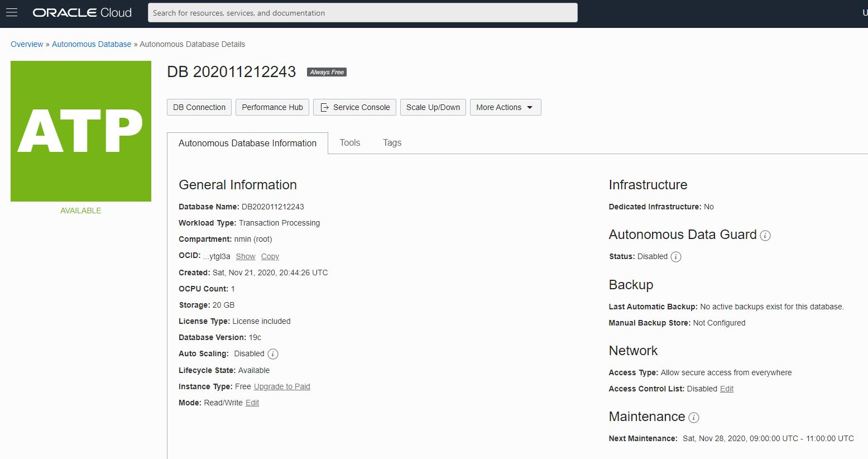Viewport: 868px width, 459px height.
Task: Expand the More Actions dropdown
Action: pyautogui.click(x=505, y=107)
